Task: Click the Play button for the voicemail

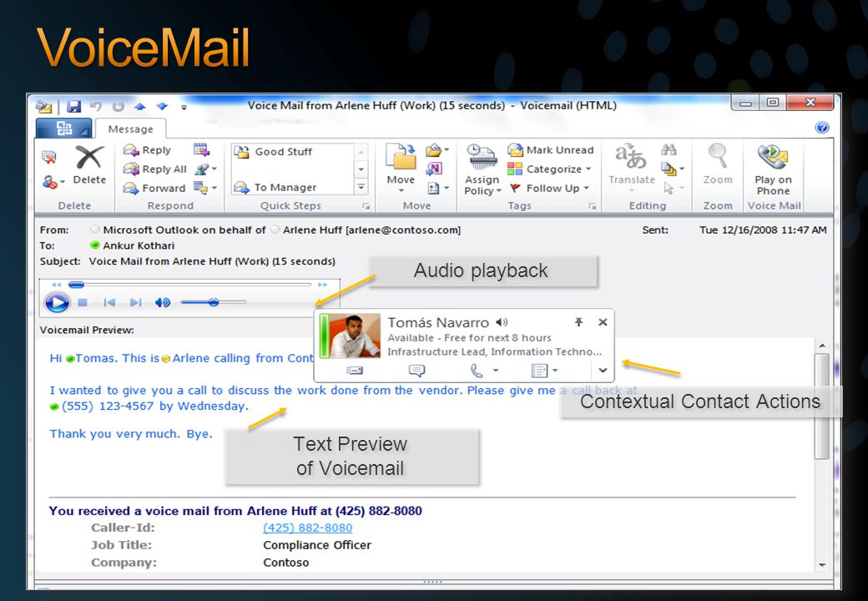Action: pos(57,303)
